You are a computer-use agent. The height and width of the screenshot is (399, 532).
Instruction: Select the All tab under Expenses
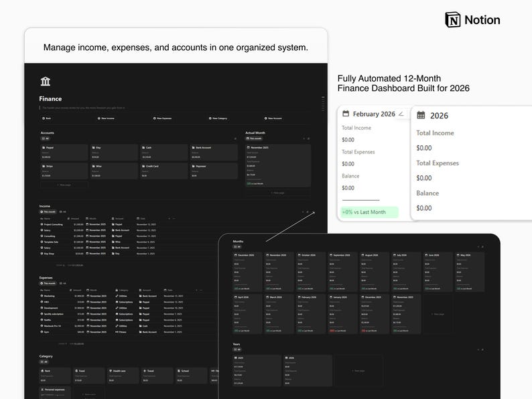(63, 283)
